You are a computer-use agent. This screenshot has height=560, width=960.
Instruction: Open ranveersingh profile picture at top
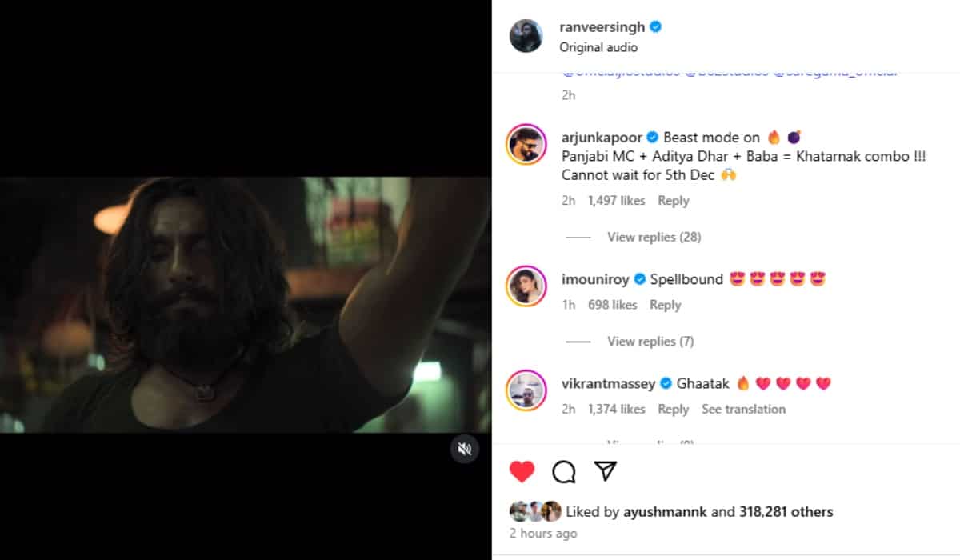[526, 36]
